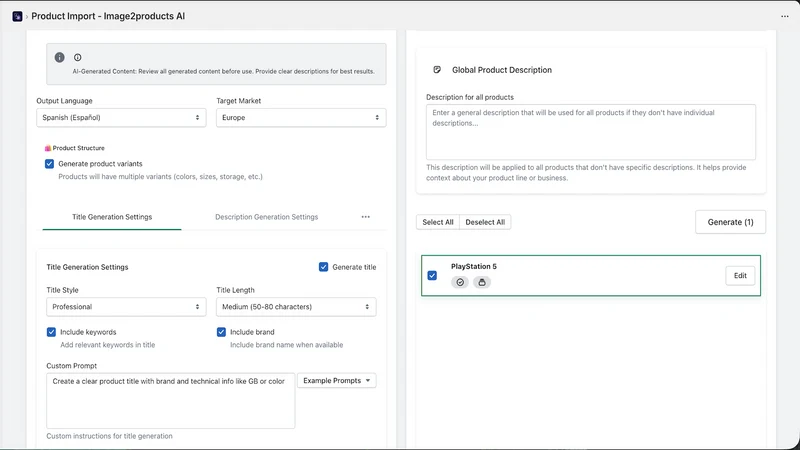Toggle the Include brand checkbox
Viewport: 800px width, 450px height.
click(221, 332)
